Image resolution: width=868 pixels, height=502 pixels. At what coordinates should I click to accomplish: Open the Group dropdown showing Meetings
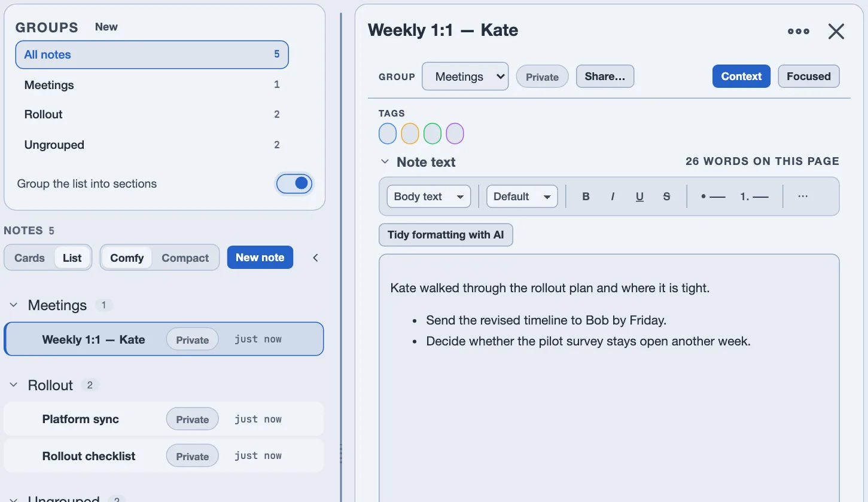465,76
